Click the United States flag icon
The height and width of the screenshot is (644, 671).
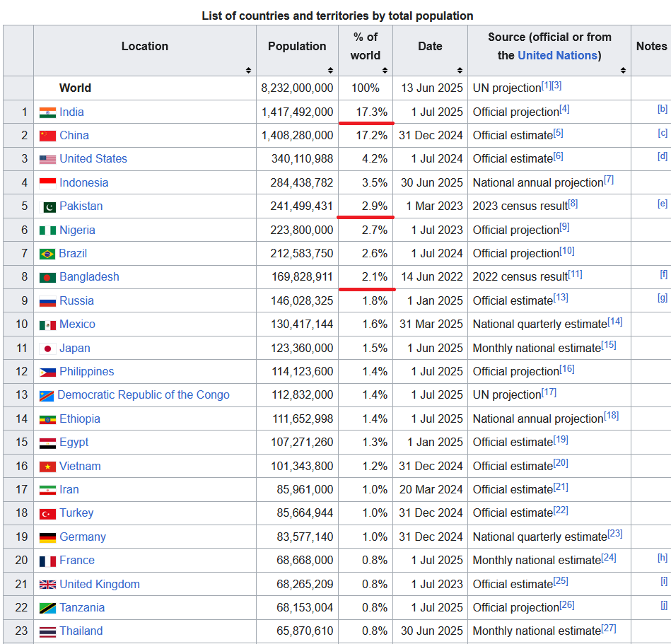47,159
